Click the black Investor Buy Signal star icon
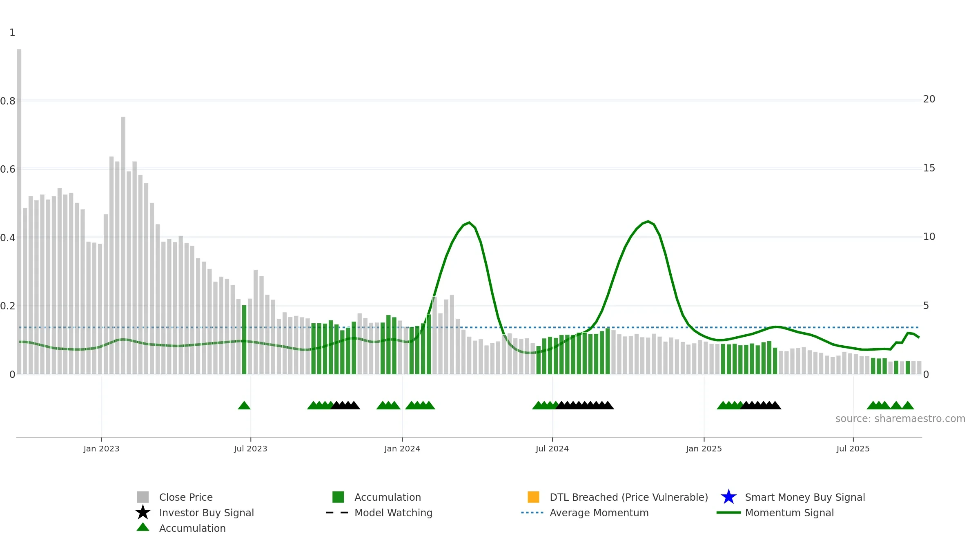980x551 pixels. [x=143, y=512]
